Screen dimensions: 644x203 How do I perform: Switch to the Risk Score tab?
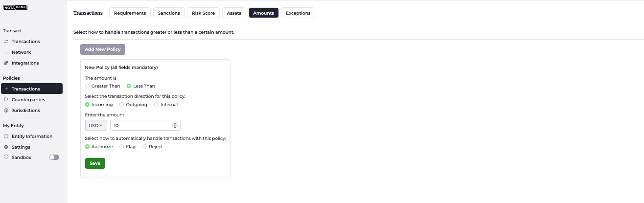(203, 13)
